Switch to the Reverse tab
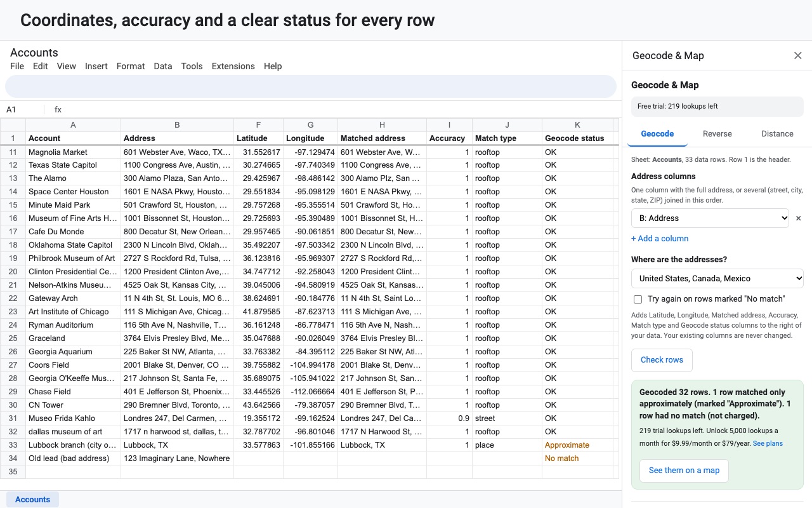The height and width of the screenshot is (508, 812). [x=717, y=134]
